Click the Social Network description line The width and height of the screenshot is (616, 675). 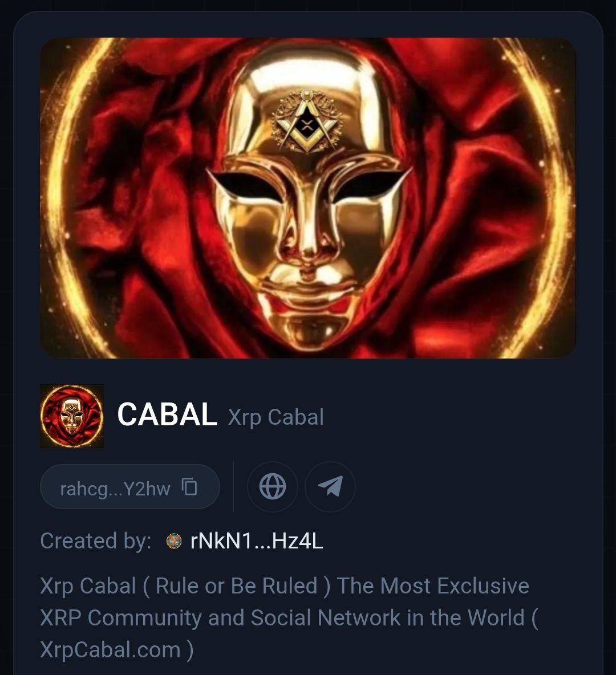pyautogui.click(x=289, y=618)
